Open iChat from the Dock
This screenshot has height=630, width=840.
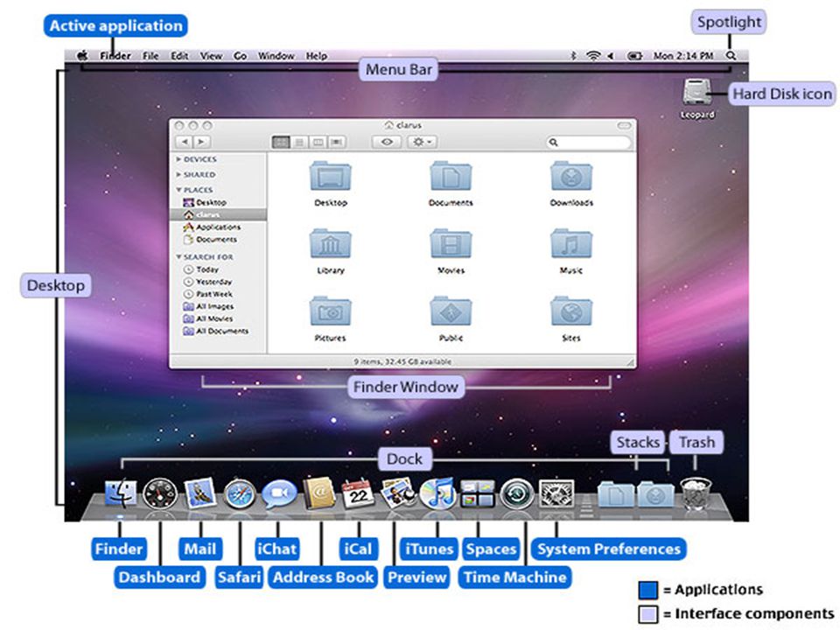point(279,493)
